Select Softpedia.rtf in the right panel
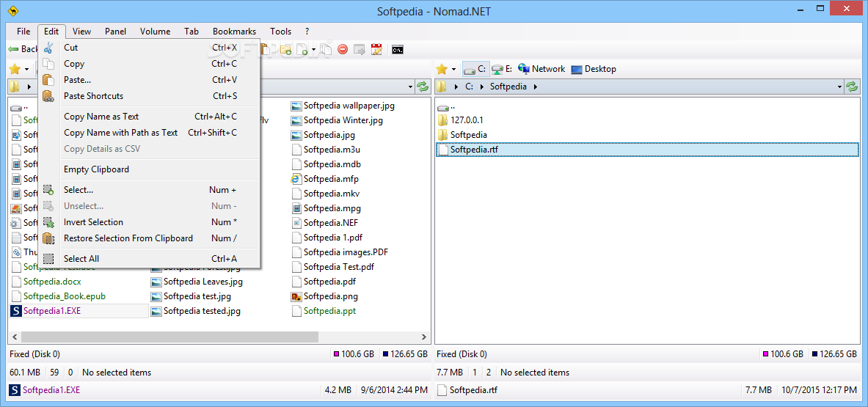868x407 pixels. pos(646,150)
